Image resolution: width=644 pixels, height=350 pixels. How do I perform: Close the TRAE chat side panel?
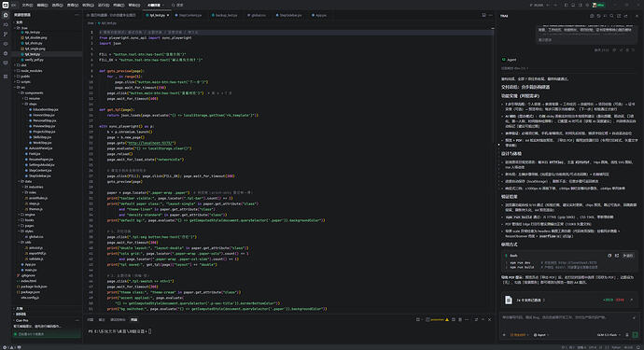[x=637, y=16]
